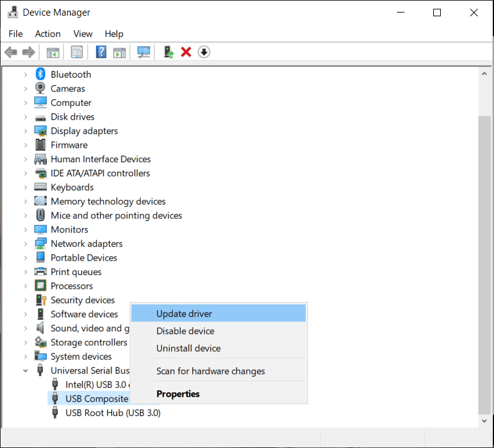
Task: Click the Forward arrow toolbar icon
Action: pyautogui.click(x=29, y=52)
